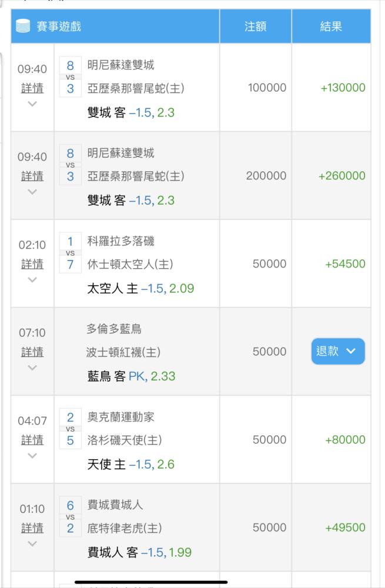The width and height of the screenshot is (385, 588).
Task: Open 詳情 link for 07:10 game
Action: point(32,352)
